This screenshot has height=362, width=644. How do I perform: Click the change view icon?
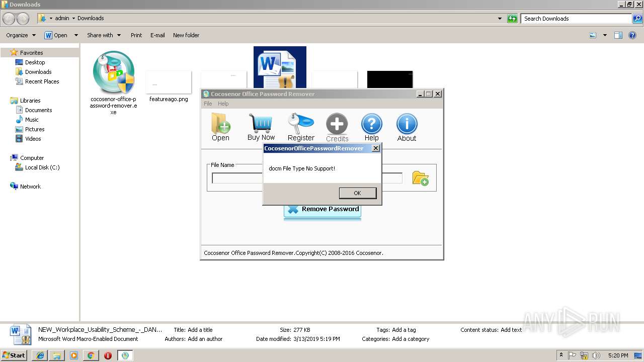(593, 35)
